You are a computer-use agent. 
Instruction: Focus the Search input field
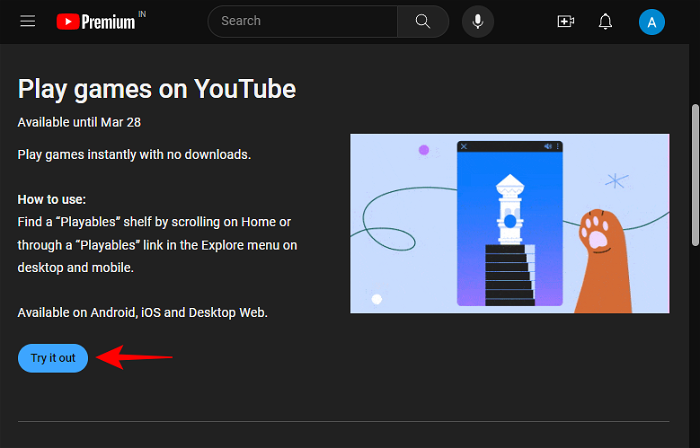[x=303, y=21]
